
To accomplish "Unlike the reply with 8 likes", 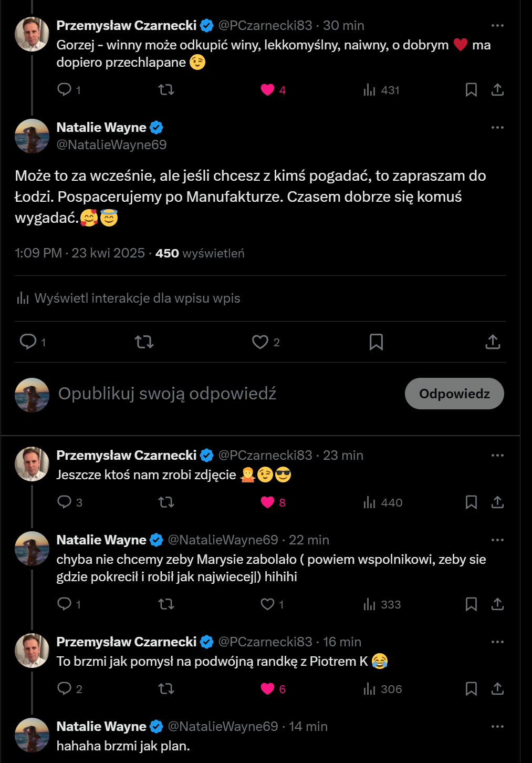I will pyautogui.click(x=268, y=502).
